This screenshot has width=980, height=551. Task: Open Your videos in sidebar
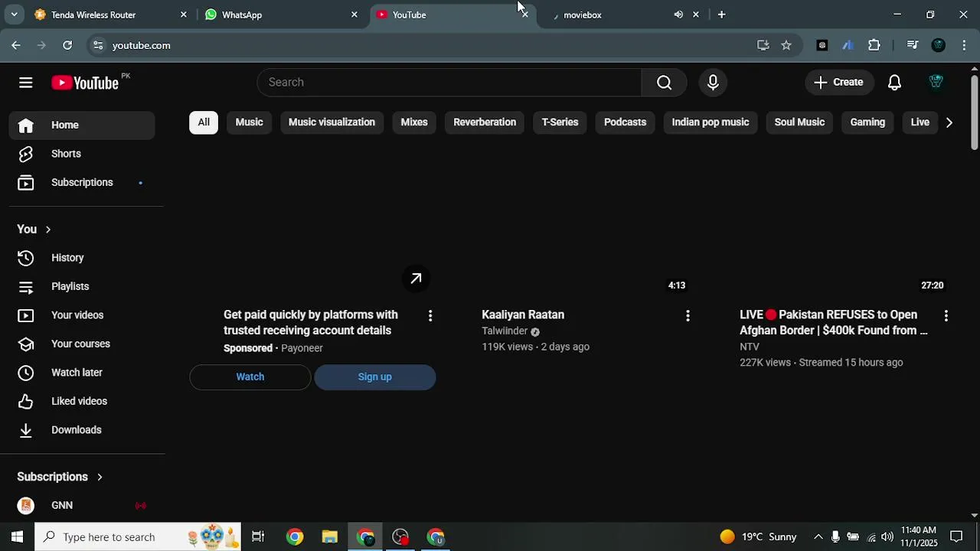(x=82, y=315)
